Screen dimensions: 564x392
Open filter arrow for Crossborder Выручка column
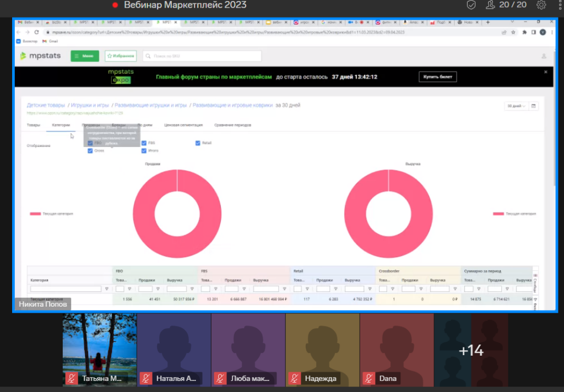tap(455, 289)
